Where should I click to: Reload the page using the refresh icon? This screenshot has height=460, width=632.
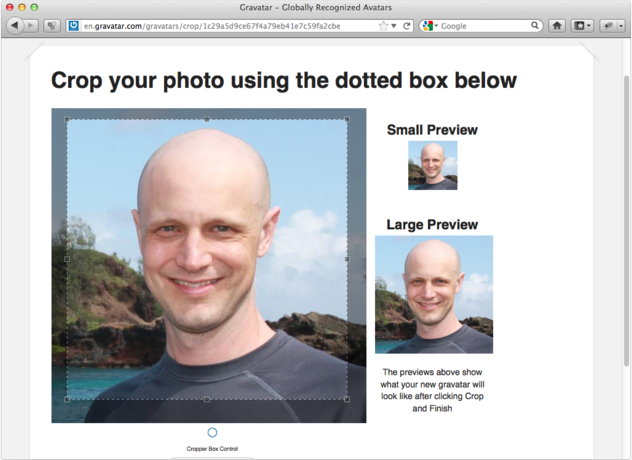(407, 26)
